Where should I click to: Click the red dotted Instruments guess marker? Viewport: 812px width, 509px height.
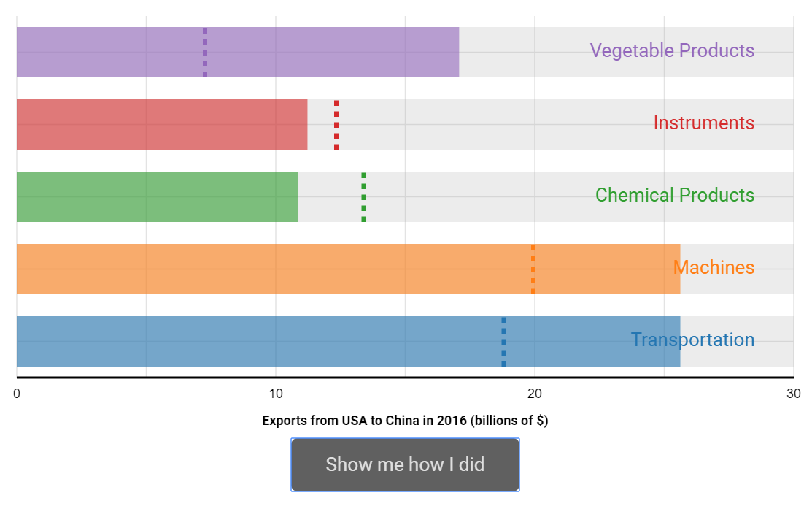(336, 125)
